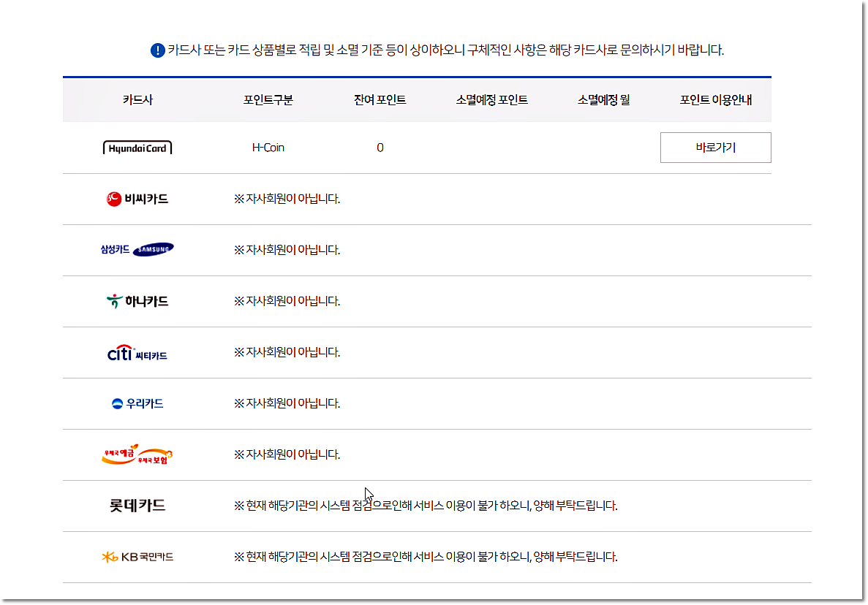Click the 포인트 이용안내 column header
The height and width of the screenshot is (605, 868).
click(715, 99)
